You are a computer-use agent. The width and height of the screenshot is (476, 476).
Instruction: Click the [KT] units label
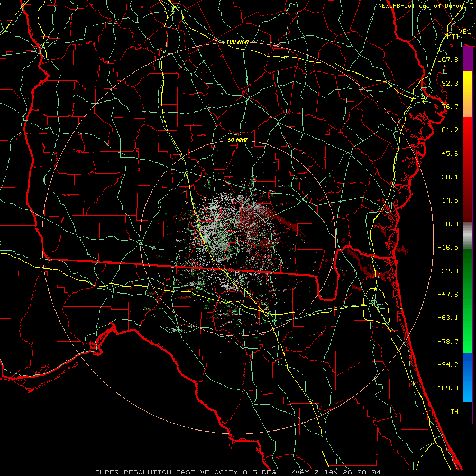(x=452, y=36)
